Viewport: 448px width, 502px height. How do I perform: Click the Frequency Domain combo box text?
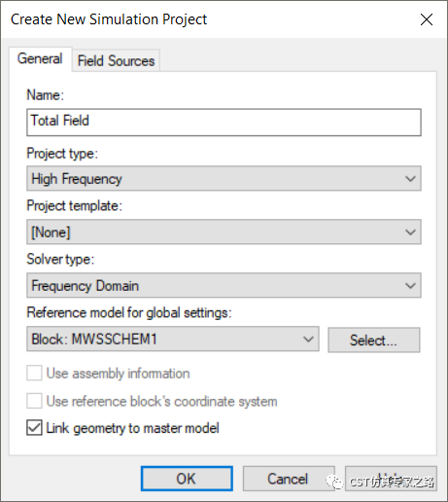pos(86,286)
